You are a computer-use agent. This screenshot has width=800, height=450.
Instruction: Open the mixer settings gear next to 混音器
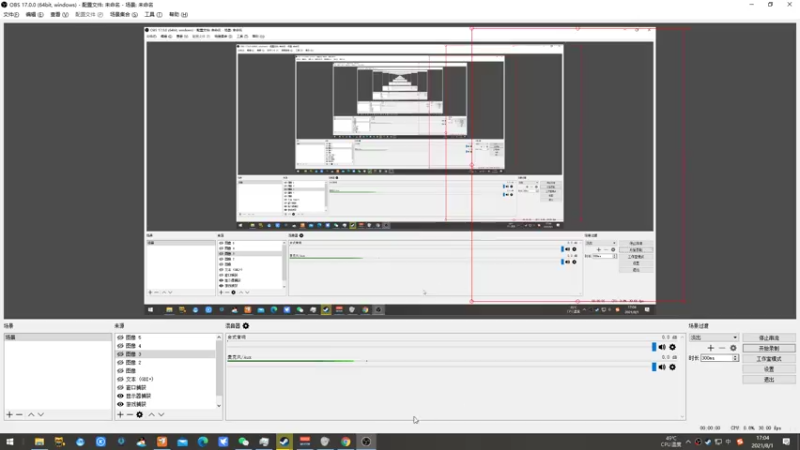pyautogui.click(x=246, y=326)
